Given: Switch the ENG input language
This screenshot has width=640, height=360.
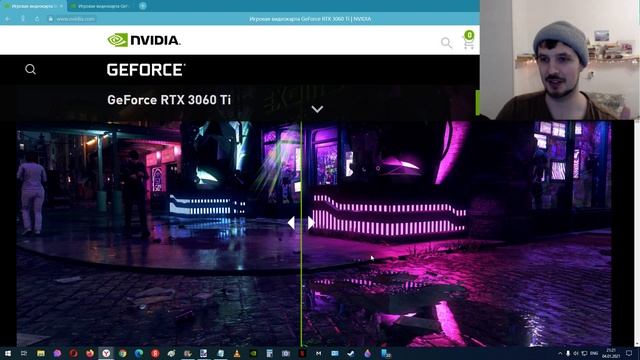Looking at the screenshot, I should tap(594, 353).
